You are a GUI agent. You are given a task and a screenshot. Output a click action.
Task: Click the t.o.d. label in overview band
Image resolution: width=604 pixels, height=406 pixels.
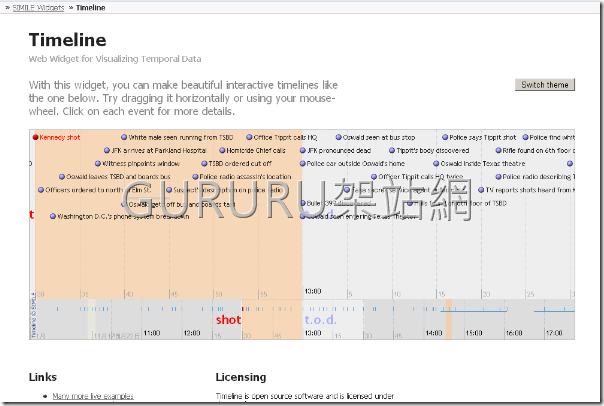(x=320, y=320)
